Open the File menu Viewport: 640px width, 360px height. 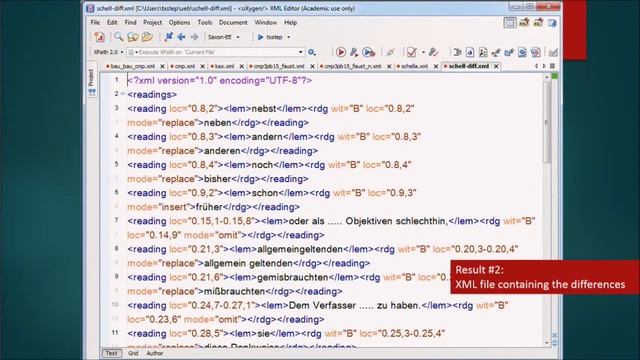click(x=95, y=22)
